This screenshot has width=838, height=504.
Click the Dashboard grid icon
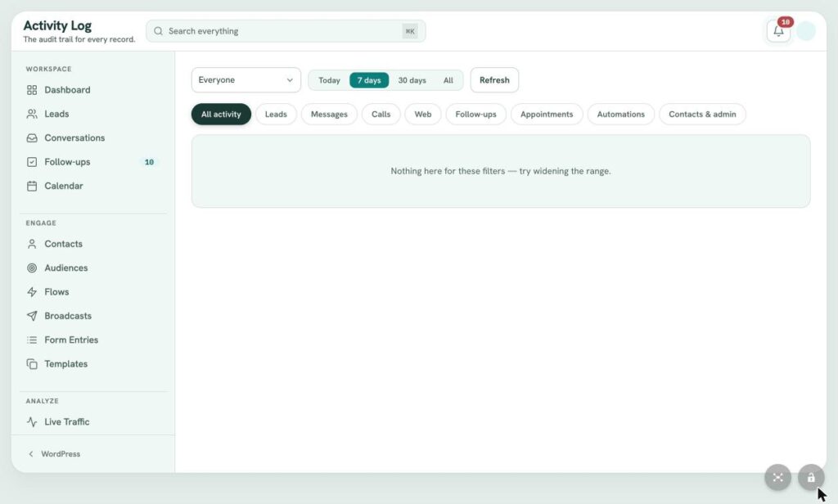tap(32, 90)
